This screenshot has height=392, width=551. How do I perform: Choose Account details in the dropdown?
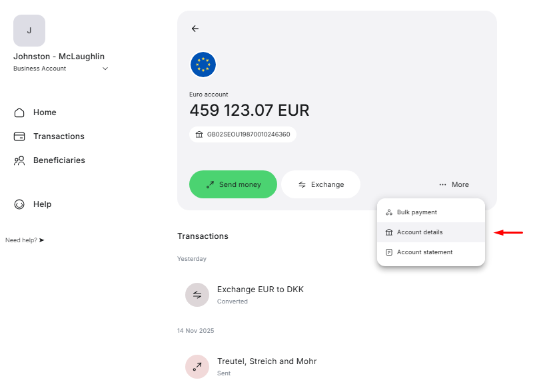pos(420,232)
